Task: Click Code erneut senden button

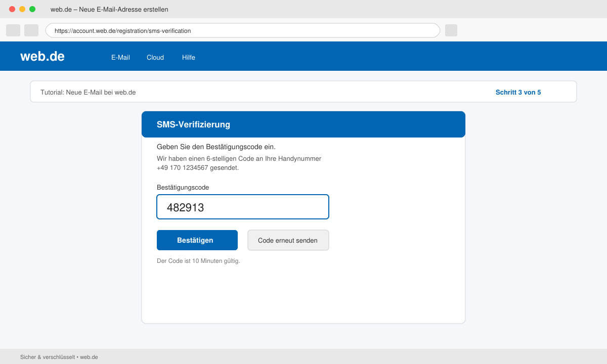Action: tap(288, 240)
